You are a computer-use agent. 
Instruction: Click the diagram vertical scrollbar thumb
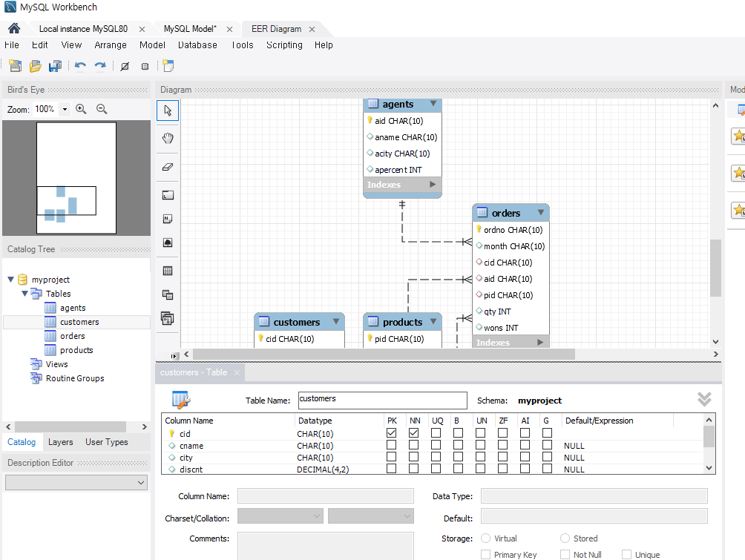(x=715, y=268)
